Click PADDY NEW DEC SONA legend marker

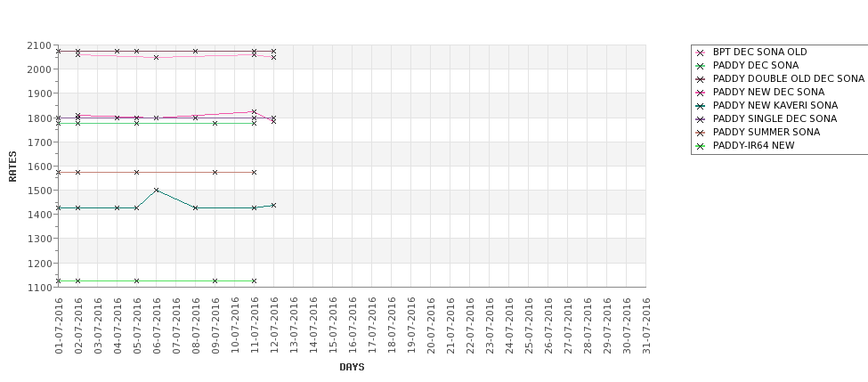pyautogui.click(x=701, y=93)
